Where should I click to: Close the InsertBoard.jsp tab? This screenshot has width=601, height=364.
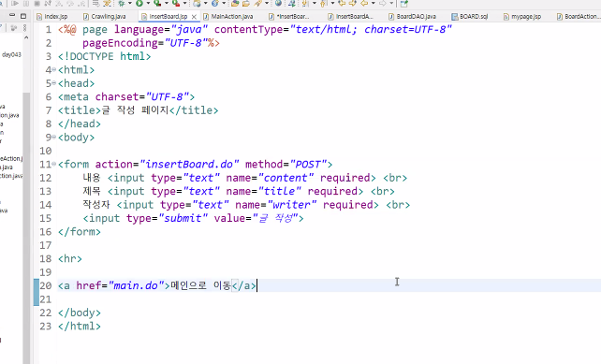(194, 17)
